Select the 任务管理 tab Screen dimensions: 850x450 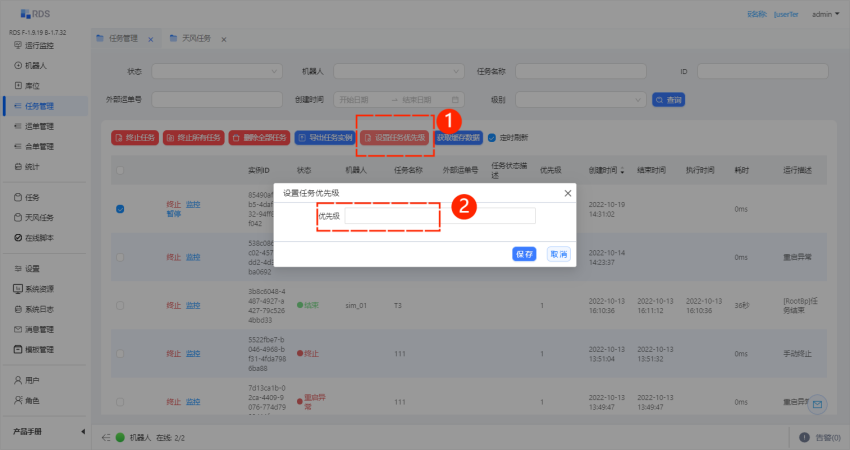pyautogui.click(x=122, y=38)
